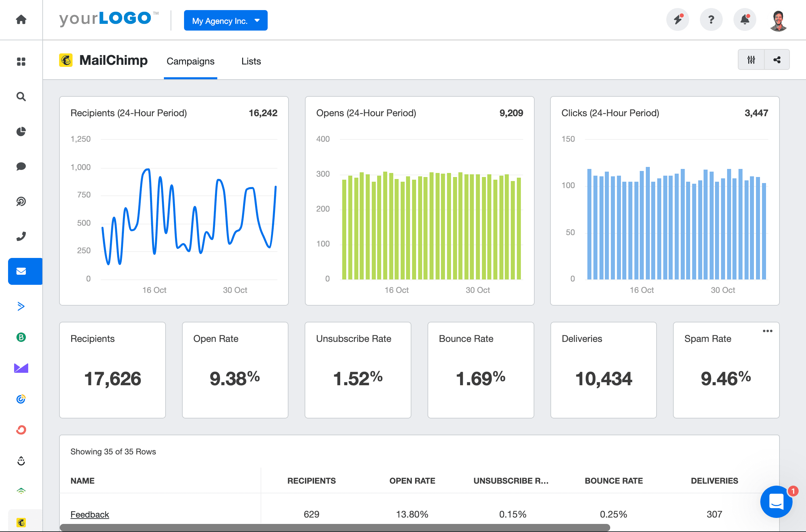Click the help question mark icon
Screen dimensions: 806x532
tap(711, 20)
